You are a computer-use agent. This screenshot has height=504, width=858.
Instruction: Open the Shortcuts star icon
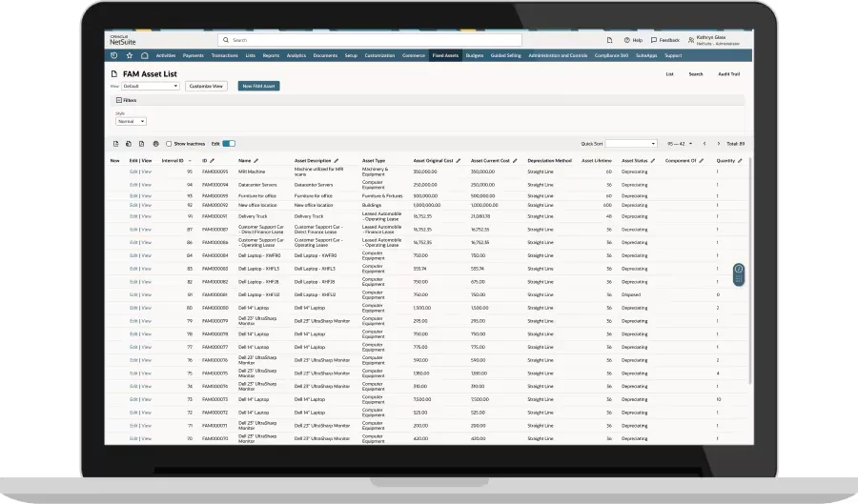[130, 55]
